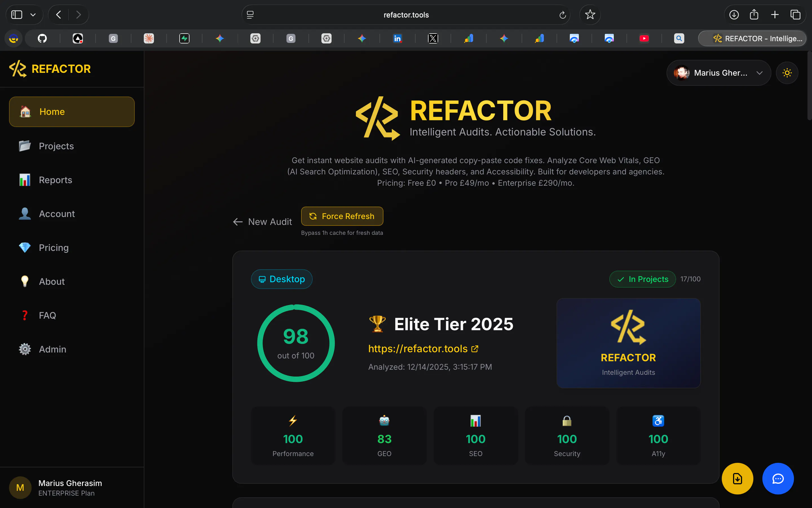This screenshot has height=508, width=812.
Task: Expand the Marius Gher... user dropdown
Action: tap(719, 73)
